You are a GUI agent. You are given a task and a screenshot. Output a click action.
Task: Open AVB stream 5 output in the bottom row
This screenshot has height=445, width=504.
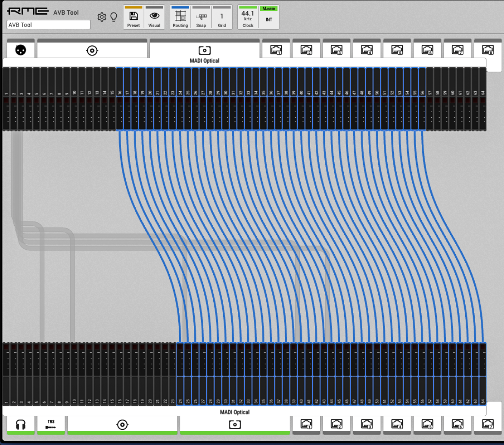[x=427, y=425]
